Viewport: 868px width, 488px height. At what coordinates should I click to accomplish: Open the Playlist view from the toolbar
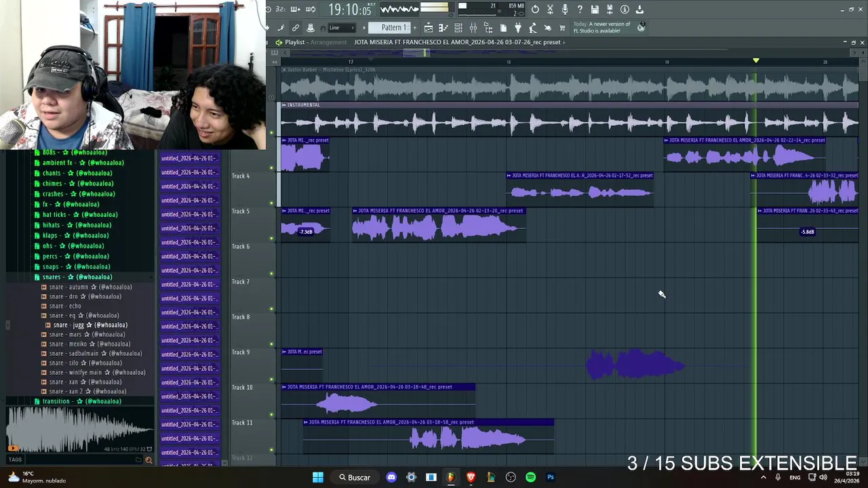[429, 28]
